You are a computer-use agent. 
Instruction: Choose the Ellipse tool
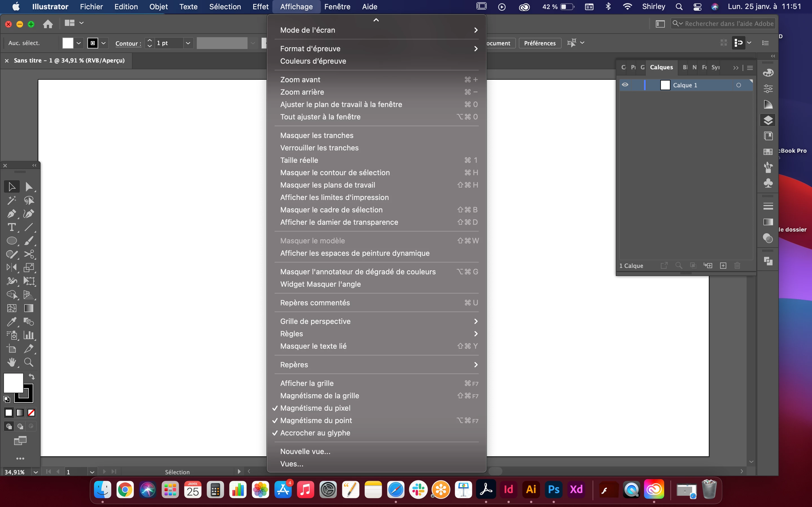[11, 241]
